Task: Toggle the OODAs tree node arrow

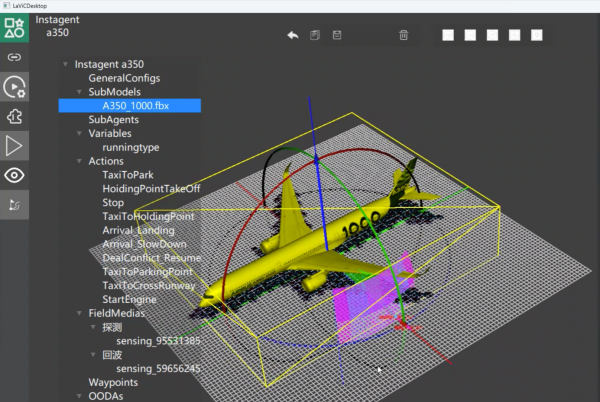Action: tap(79, 396)
